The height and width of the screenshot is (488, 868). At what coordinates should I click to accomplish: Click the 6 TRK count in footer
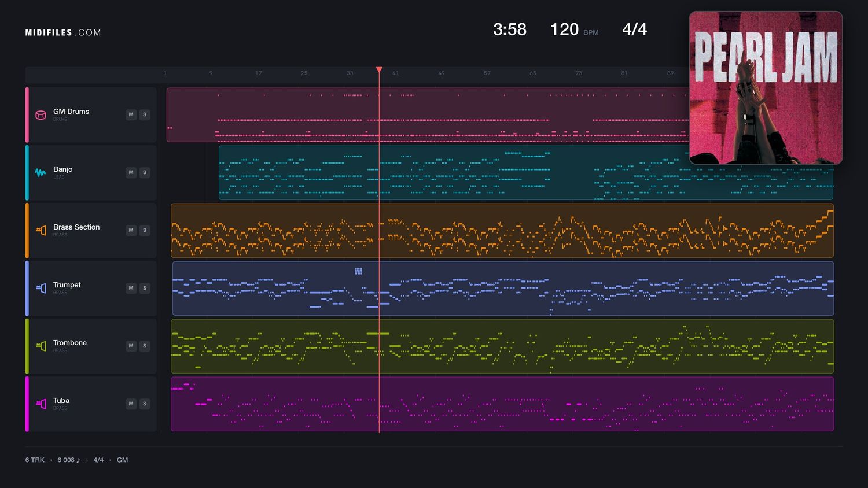[x=35, y=460]
